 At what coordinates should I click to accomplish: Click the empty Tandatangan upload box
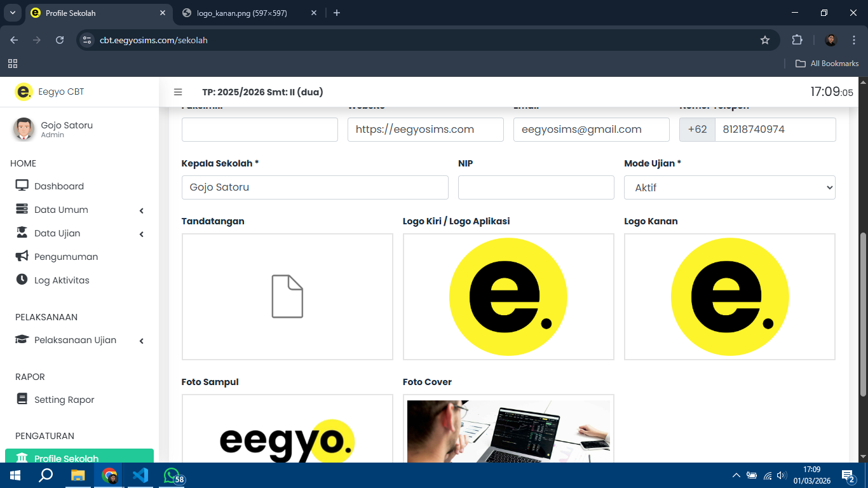pyautogui.click(x=287, y=296)
